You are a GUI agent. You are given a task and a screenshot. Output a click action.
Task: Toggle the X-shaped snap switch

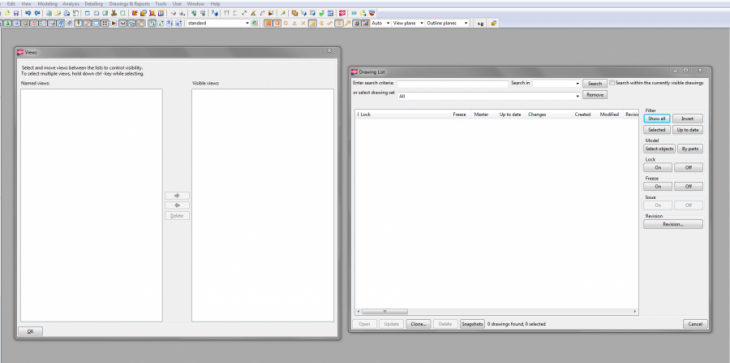(303, 23)
